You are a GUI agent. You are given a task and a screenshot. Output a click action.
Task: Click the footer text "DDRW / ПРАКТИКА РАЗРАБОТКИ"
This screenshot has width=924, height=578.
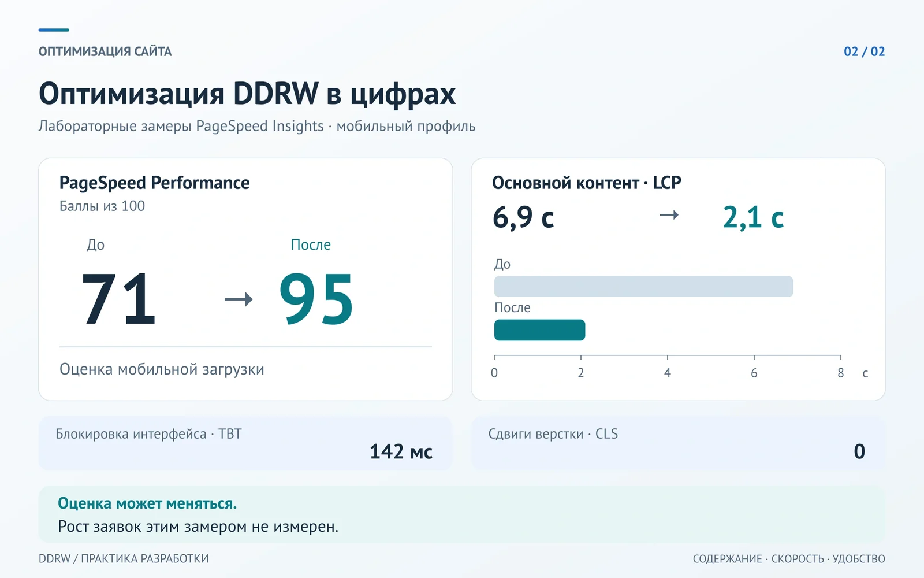coord(124,559)
